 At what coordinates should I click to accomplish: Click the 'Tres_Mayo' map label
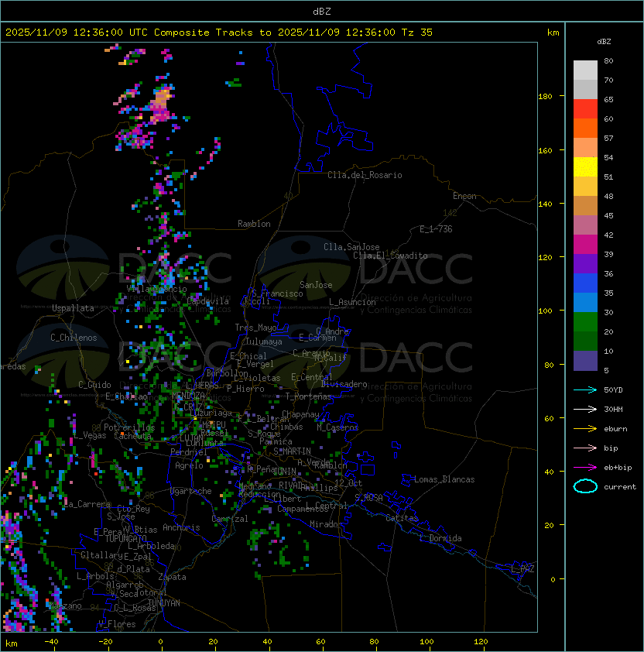[255, 328]
